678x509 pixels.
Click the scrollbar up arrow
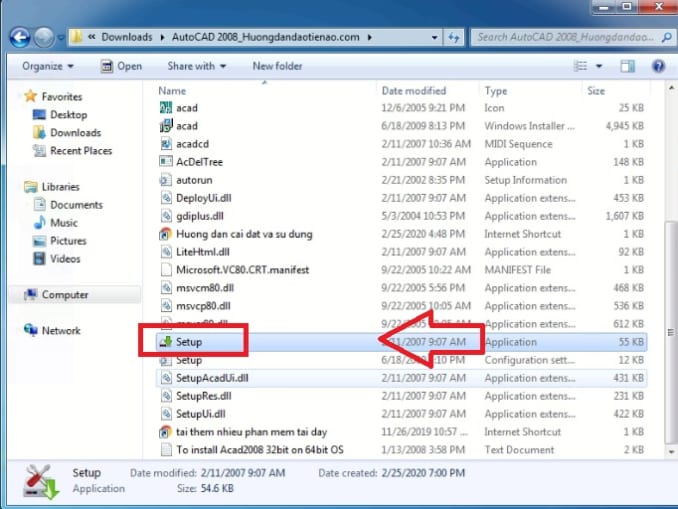[x=671, y=88]
